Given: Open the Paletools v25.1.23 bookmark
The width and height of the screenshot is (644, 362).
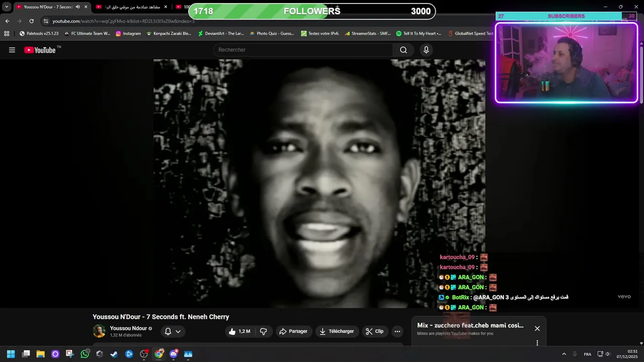Looking at the screenshot, I should click(x=39, y=34).
